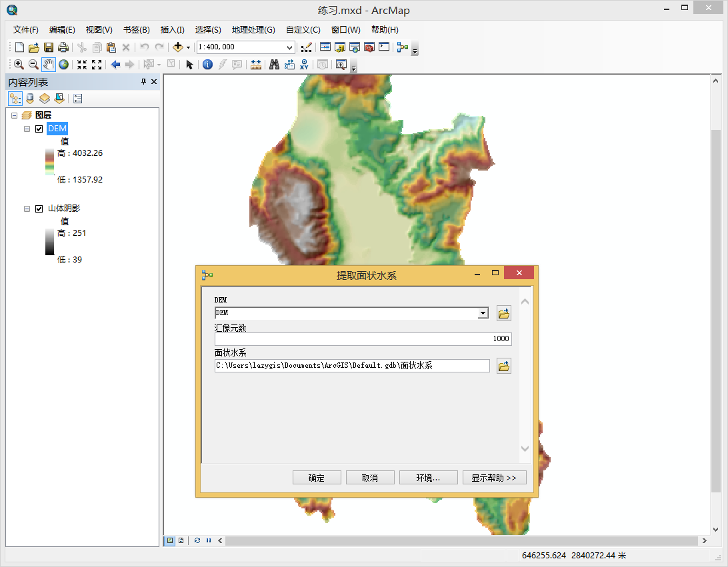This screenshot has width=728, height=567.
Task: Open the magnifier viewer window icon
Action: 341,65
